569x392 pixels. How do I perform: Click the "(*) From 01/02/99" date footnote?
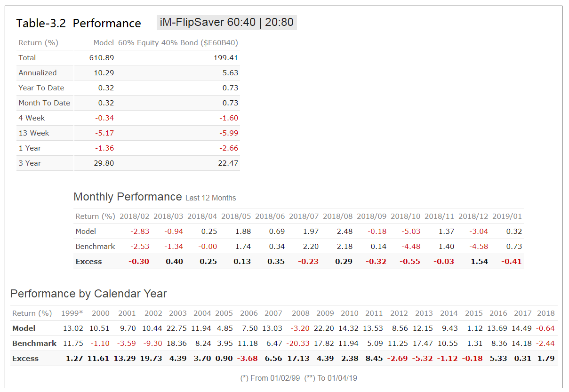click(270, 378)
